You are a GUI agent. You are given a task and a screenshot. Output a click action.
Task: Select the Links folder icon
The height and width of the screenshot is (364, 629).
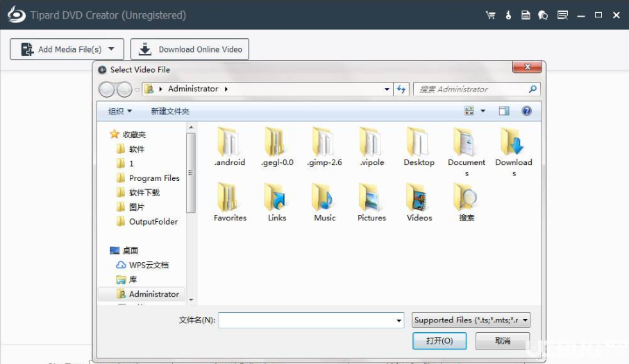tap(276, 198)
